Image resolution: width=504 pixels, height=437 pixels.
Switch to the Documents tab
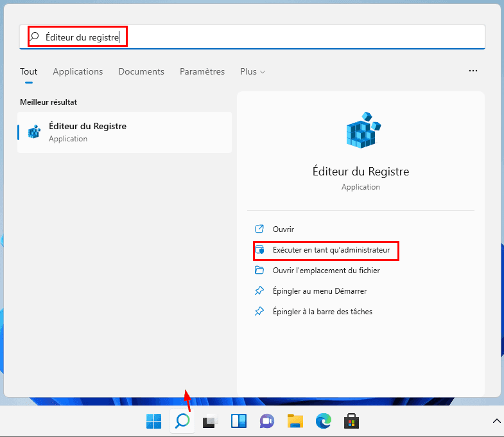[141, 71]
